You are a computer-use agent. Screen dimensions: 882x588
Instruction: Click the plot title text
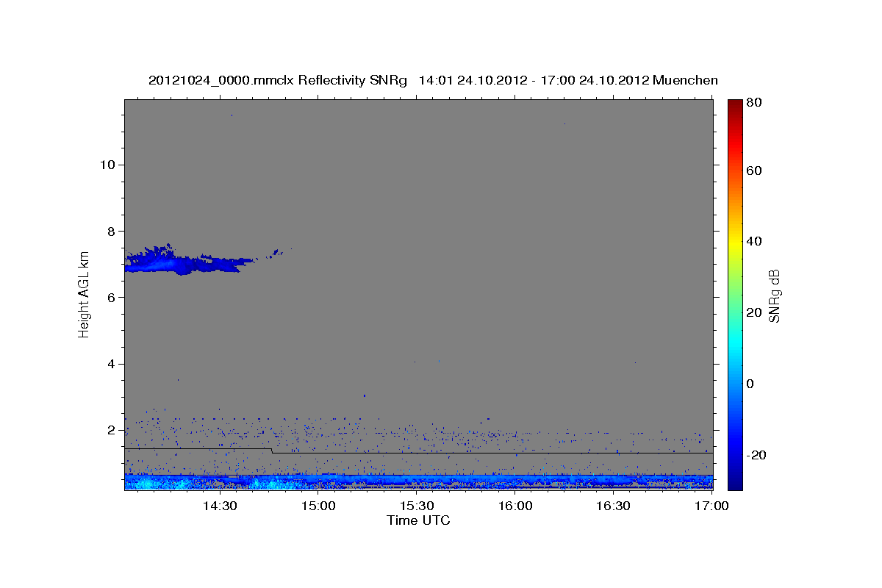click(x=433, y=80)
